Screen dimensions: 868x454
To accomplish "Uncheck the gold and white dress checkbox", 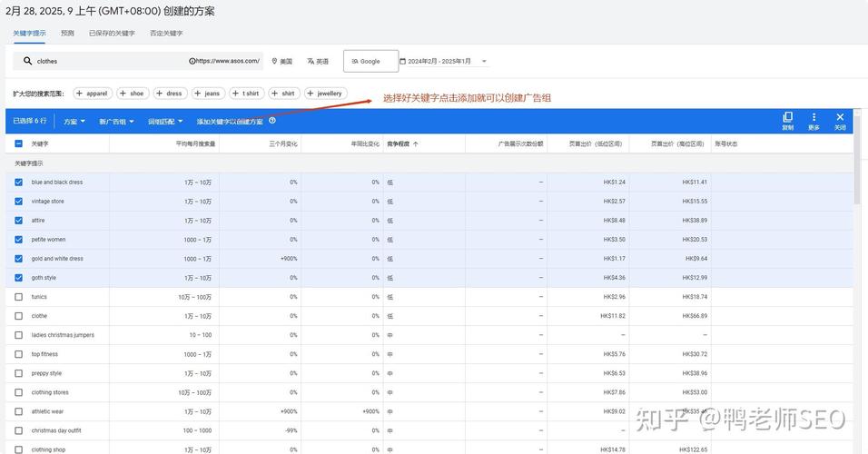I will click(x=19, y=259).
